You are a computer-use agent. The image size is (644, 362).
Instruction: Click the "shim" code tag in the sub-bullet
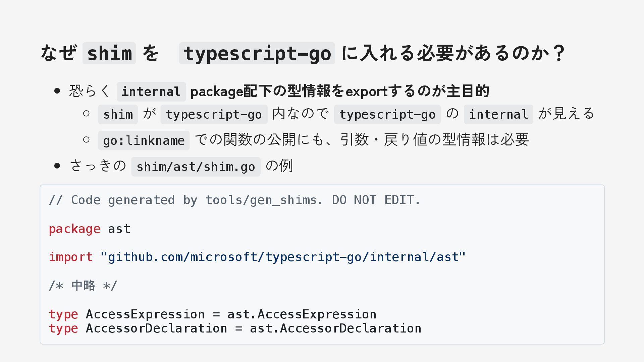coord(118,115)
